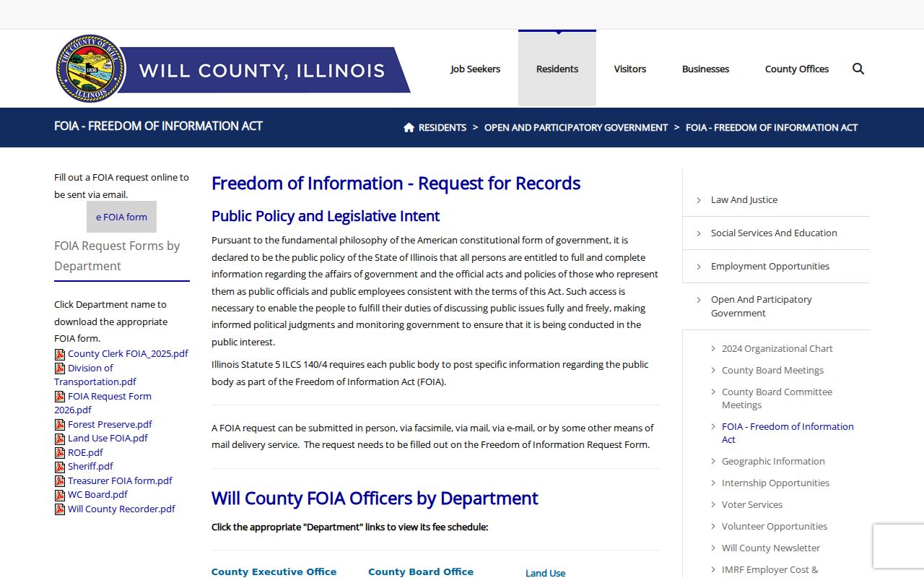Open Will County Newsletter sidebar link
The image size is (924, 578).
[771, 548]
